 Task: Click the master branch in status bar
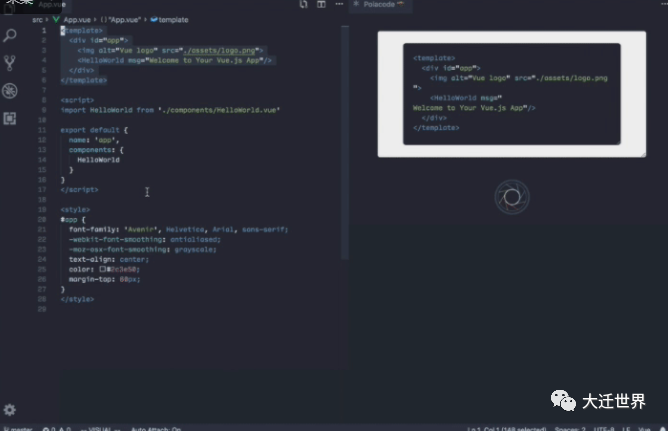(x=18, y=428)
